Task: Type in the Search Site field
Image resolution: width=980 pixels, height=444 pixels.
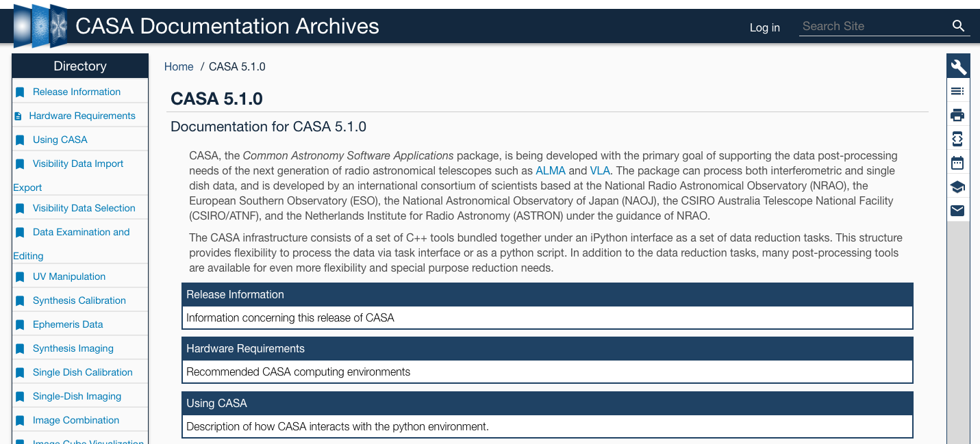Action: [x=872, y=26]
